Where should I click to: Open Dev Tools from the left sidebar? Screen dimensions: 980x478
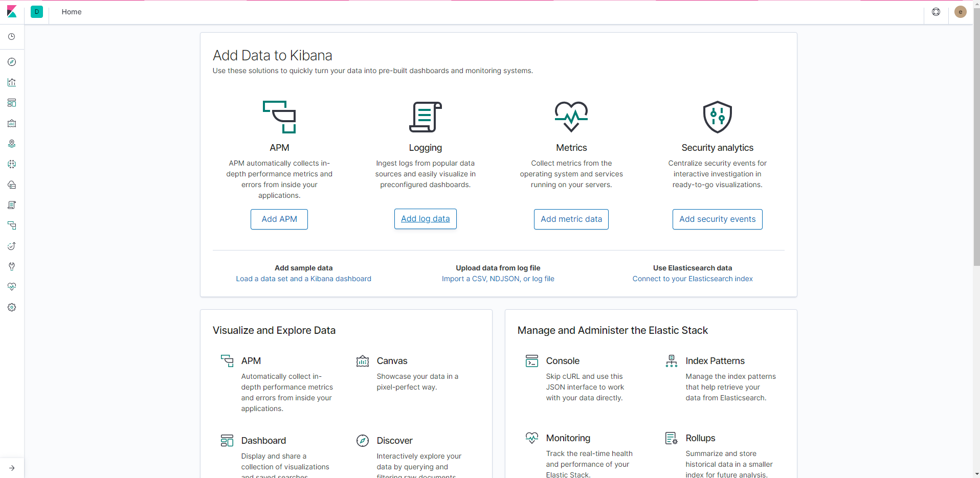point(12,266)
